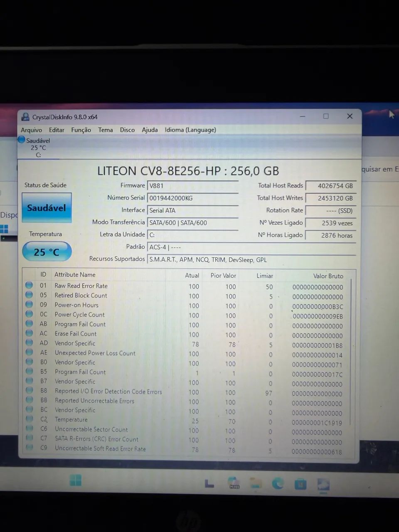Click status icon for AD Vendor Specific
The width and height of the screenshot is (399, 532).
tap(29, 342)
